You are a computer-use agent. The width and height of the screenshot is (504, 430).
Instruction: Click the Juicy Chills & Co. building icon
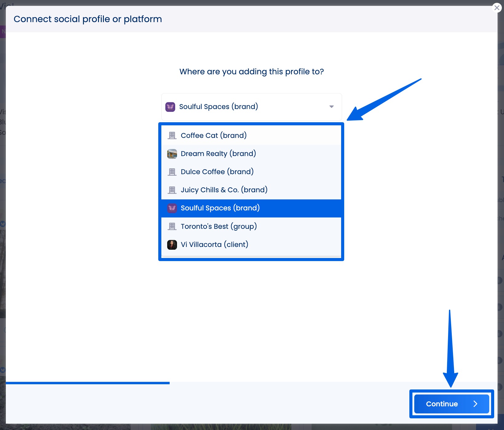click(x=172, y=190)
